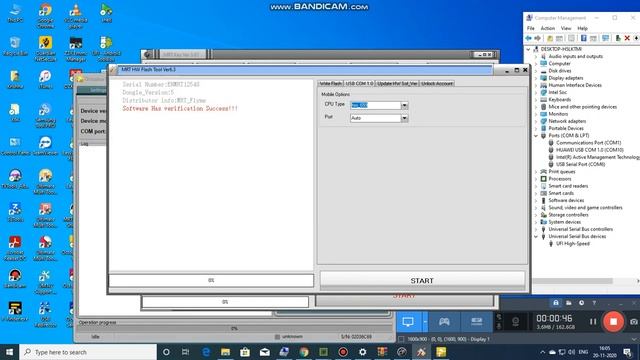Select Bandicam game recording mode icon
640x360 pixels.
tap(444, 322)
